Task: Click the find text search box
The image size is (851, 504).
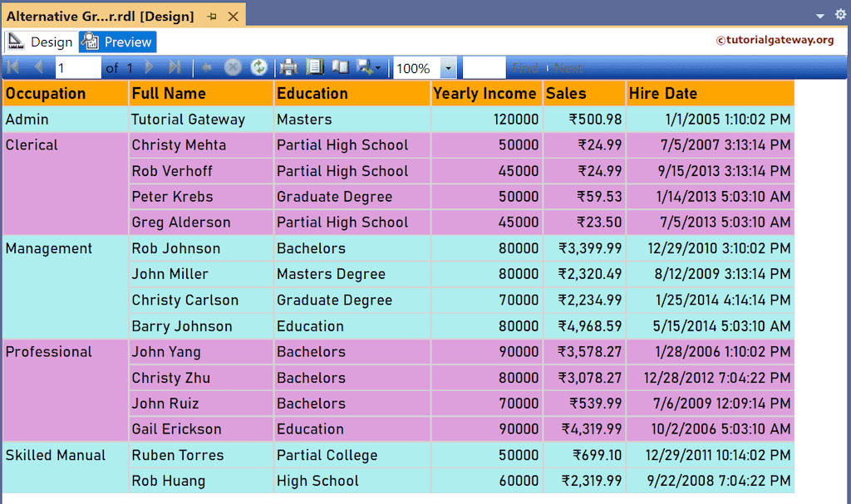Action: tap(484, 68)
